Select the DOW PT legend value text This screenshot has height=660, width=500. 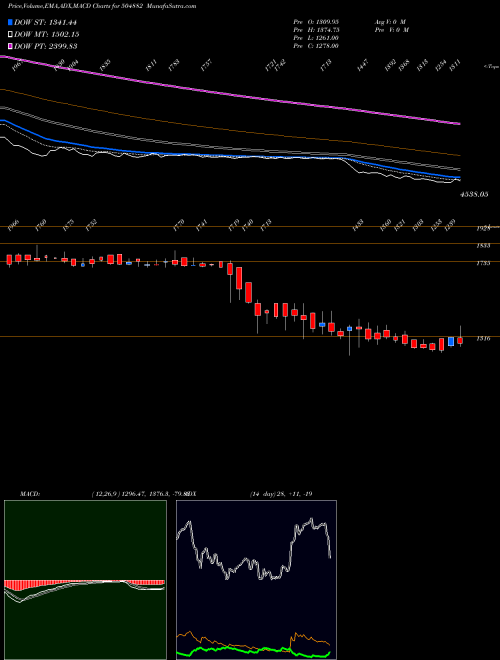pos(46,46)
